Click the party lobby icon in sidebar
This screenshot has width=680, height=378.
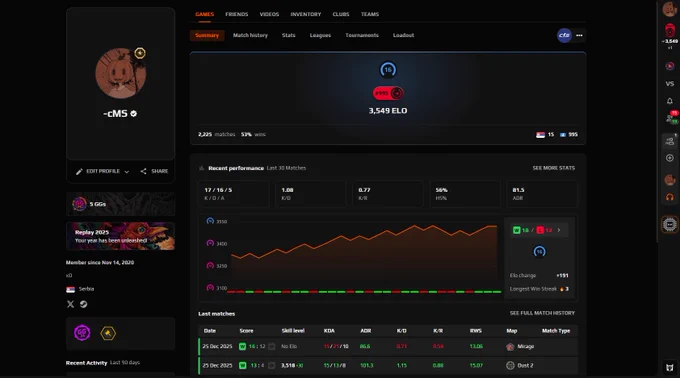pyautogui.click(x=670, y=141)
